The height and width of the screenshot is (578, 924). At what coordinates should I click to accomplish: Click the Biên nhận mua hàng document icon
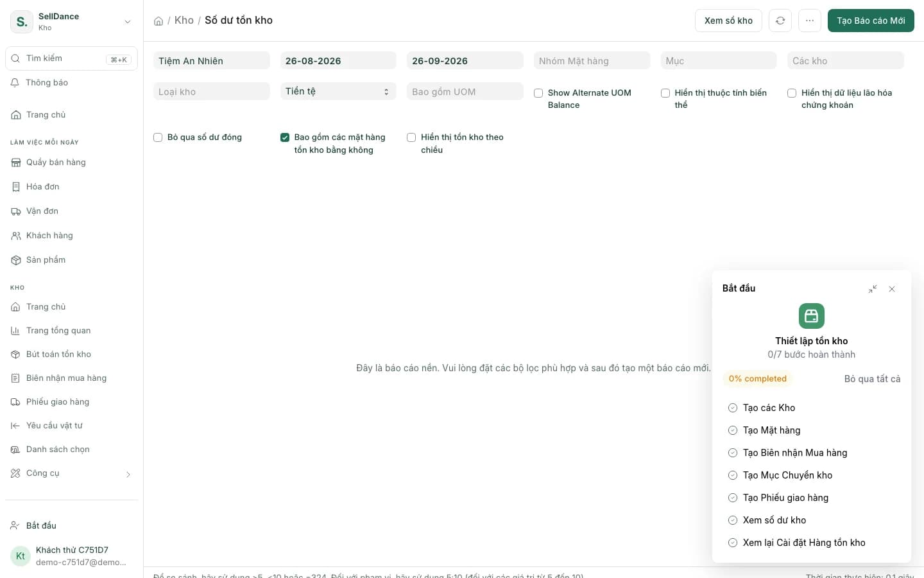click(15, 378)
